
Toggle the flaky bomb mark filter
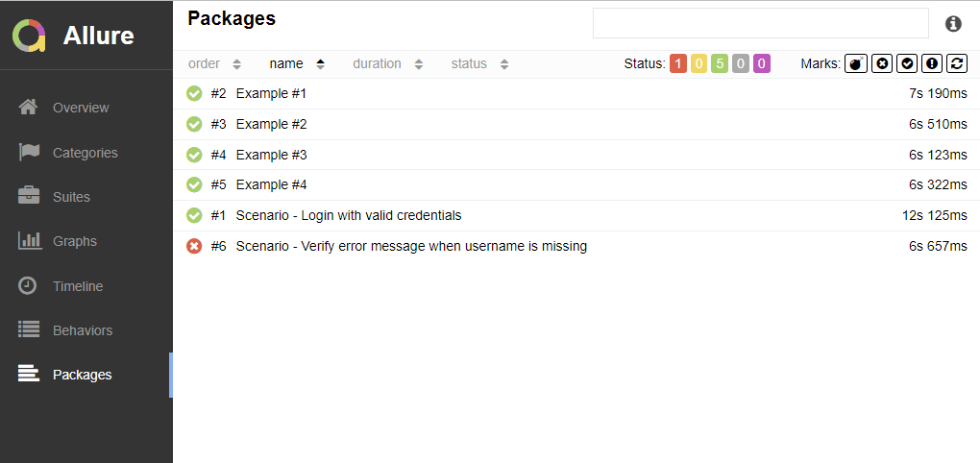[855, 63]
